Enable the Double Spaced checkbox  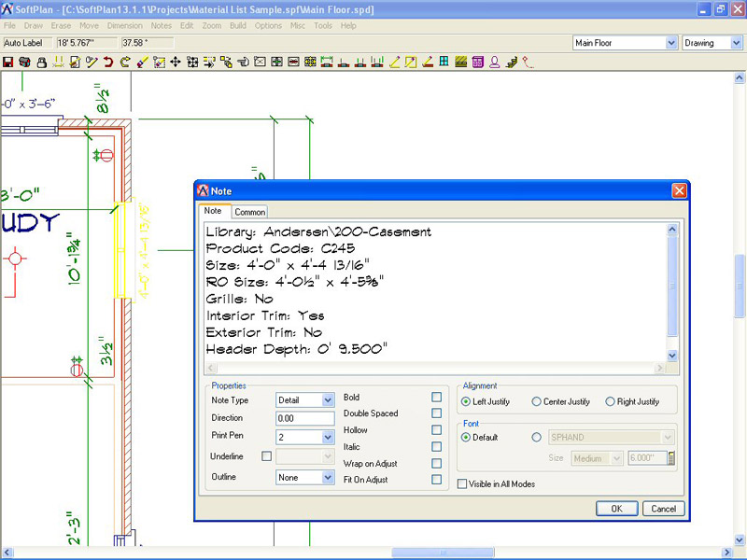(436, 413)
